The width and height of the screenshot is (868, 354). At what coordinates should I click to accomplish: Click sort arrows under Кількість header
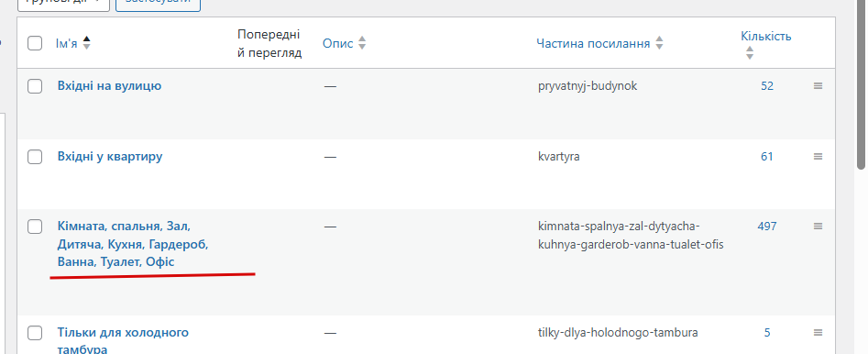click(x=750, y=52)
